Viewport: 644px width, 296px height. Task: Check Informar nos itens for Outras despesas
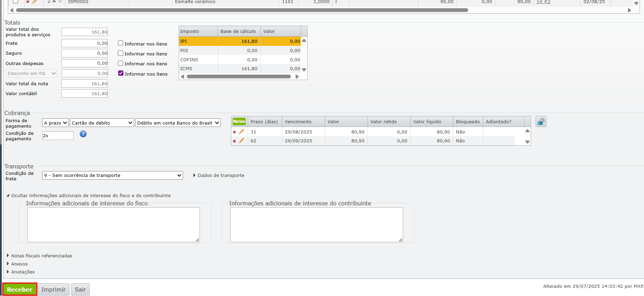[120, 63]
